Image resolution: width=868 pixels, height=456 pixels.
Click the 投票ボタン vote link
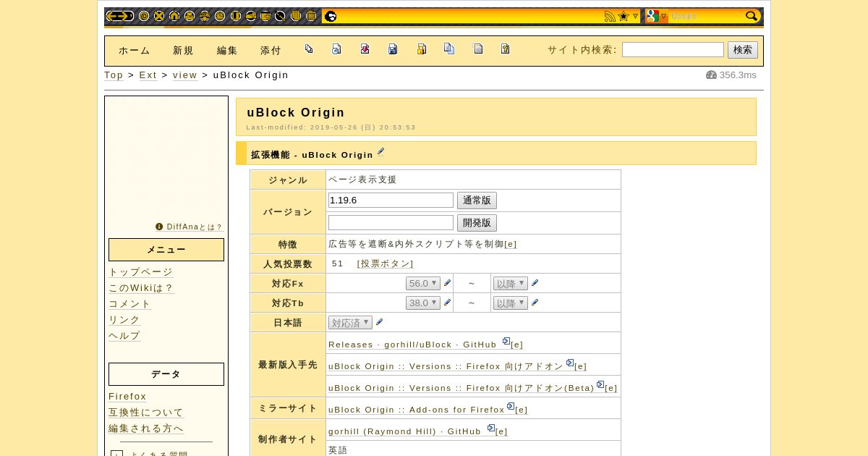tap(386, 264)
